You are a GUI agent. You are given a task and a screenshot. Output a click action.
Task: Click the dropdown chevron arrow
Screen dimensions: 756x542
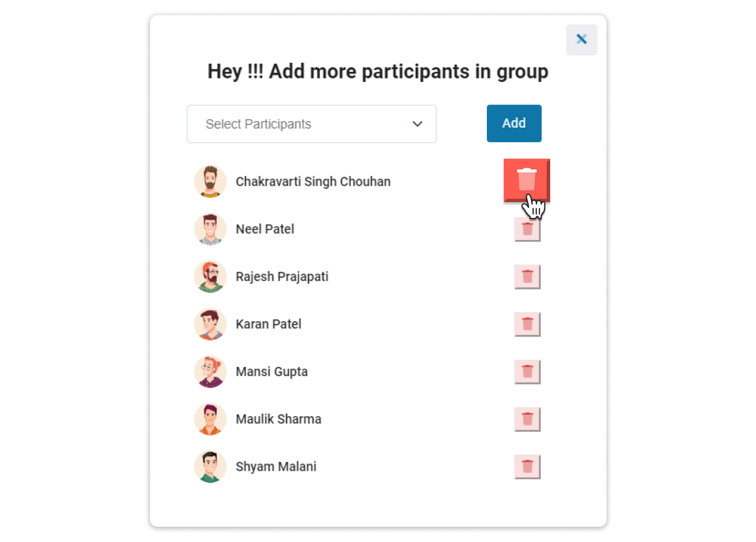[x=417, y=124]
